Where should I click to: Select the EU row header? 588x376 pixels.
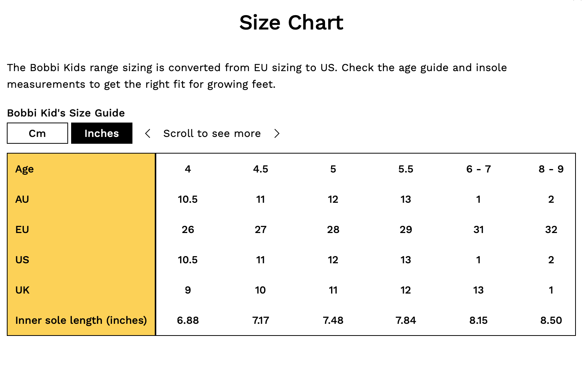pyautogui.click(x=22, y=230)
